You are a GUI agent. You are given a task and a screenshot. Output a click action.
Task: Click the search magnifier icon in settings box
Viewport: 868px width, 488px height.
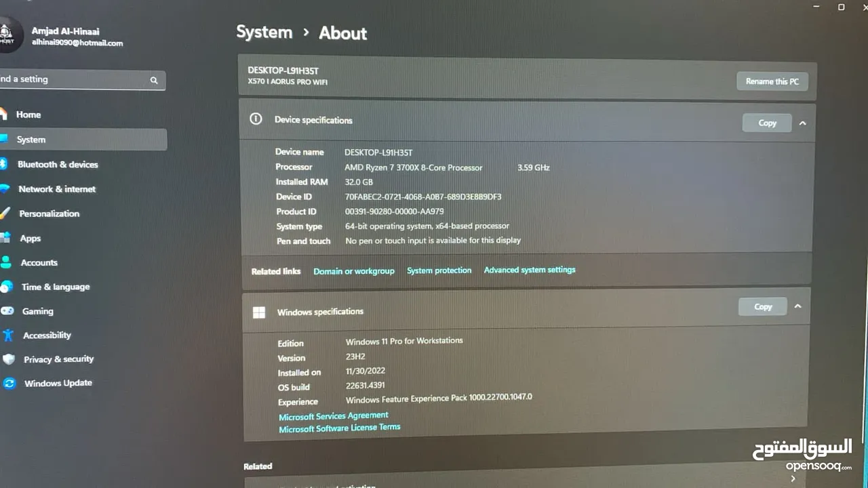click(x=154, y=80)
